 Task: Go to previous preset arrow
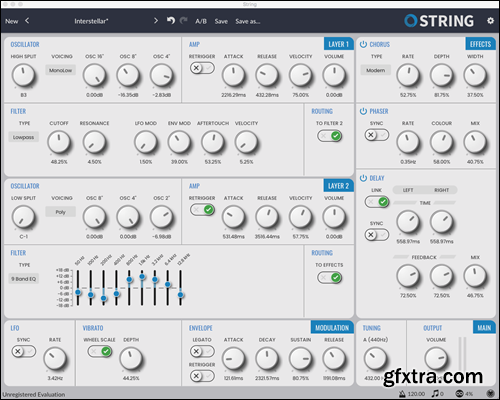point(27,21)
